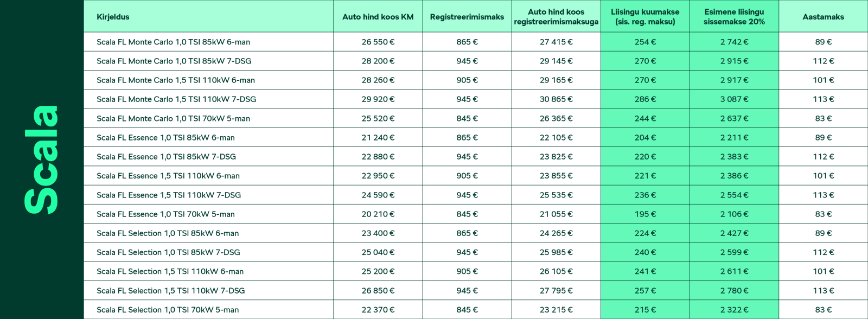Select the 20 210 € price cell

tap(378, 214)
